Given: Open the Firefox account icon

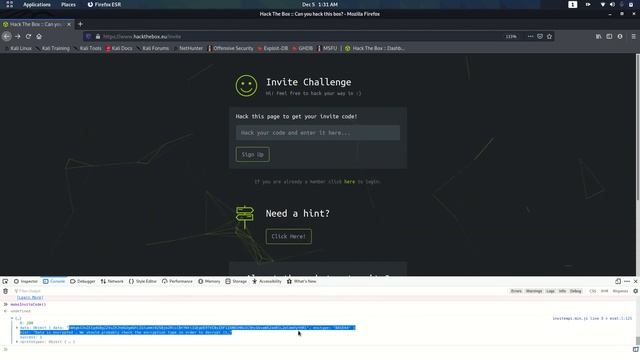Looking at the screenshot, I should (x=620, y=36).
